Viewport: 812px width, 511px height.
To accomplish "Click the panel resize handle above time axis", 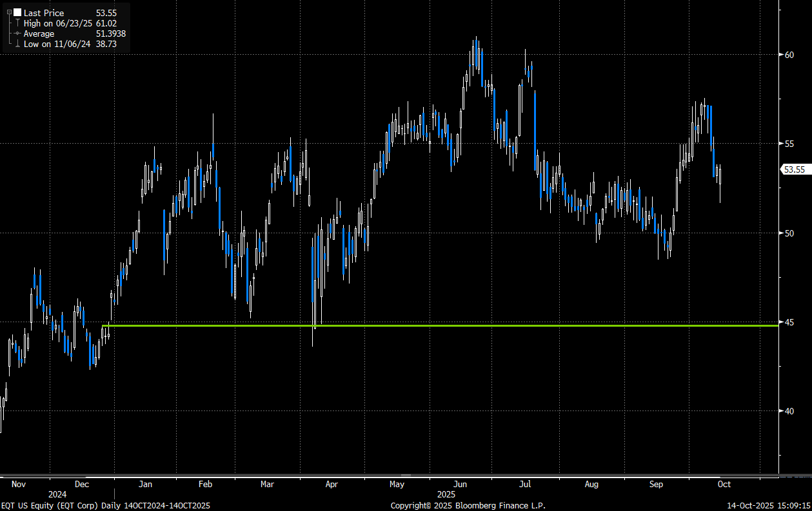I will [406, 476].
